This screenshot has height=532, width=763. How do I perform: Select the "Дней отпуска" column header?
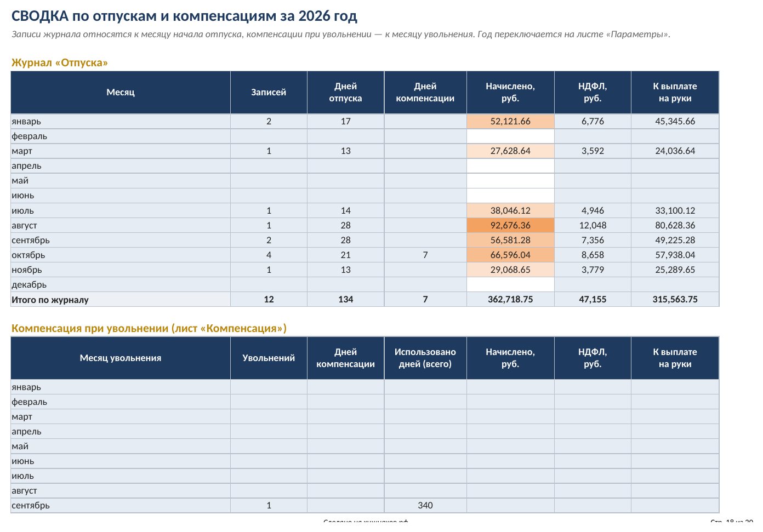(x=346, y=92)
